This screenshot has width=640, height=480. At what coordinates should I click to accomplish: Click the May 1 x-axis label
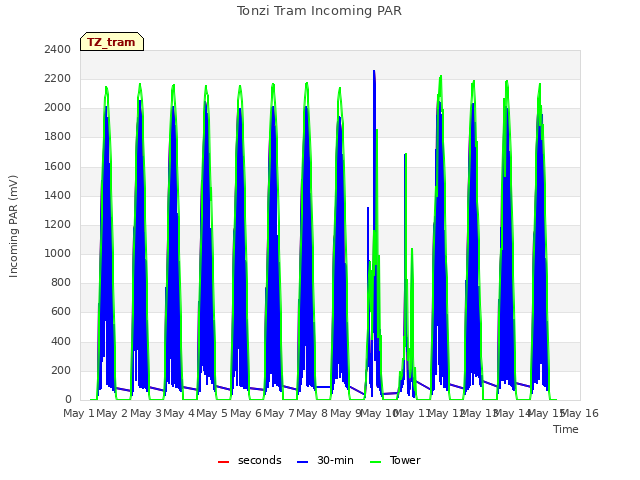(79, 413)
